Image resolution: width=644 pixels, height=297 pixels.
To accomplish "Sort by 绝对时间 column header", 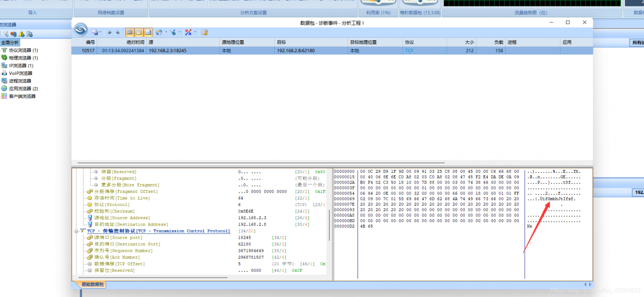I will [122, 42].
